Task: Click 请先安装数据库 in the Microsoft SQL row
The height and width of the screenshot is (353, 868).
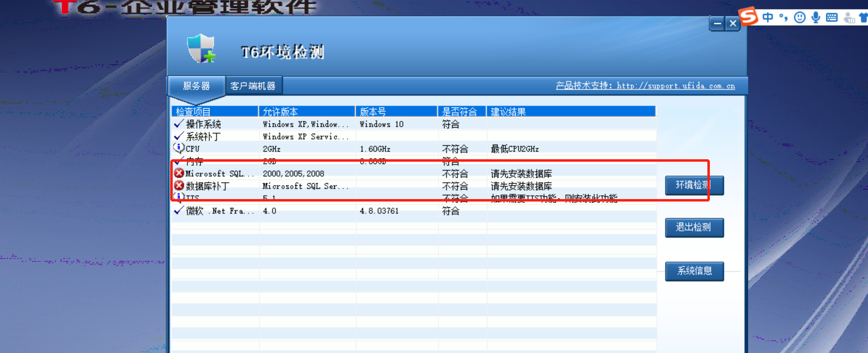Action: (x=521, y=173)
